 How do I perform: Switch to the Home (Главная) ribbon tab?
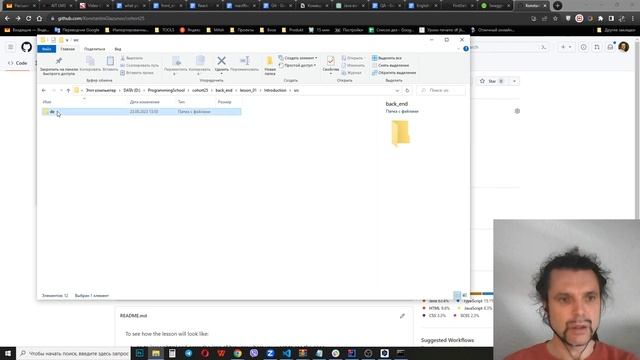click(67, 49)
